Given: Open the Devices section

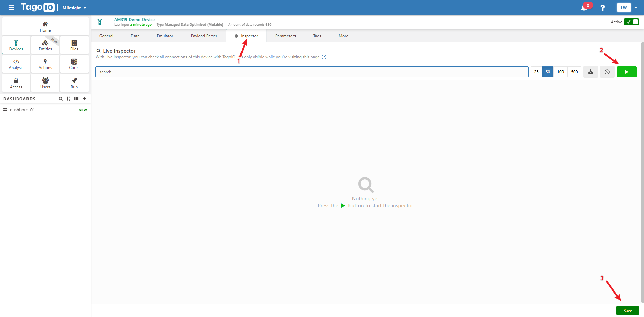Looking at the screenshot, I should click(x=16, y=45).
